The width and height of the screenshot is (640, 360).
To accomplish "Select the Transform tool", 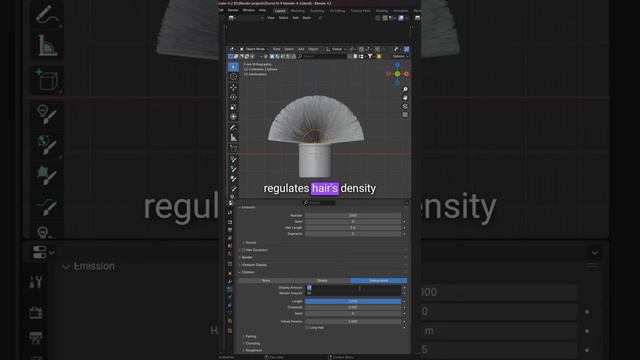I will 233,117.
